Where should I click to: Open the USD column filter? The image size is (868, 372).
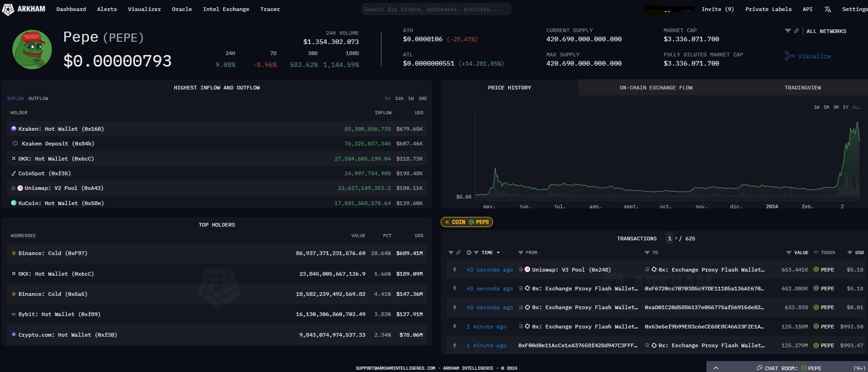850,253
